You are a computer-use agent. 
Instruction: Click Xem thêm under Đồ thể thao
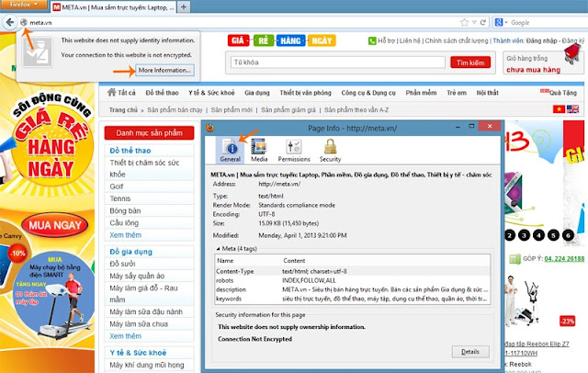coord(125,235)
